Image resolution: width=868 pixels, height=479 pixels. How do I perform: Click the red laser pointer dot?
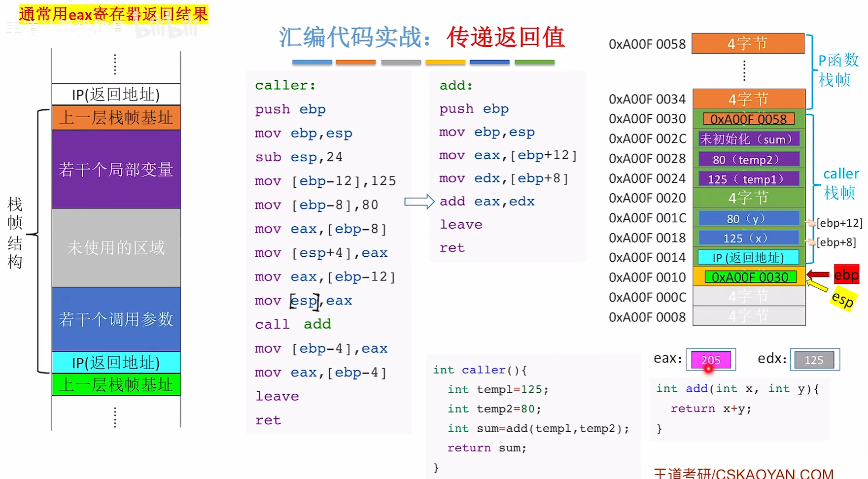pos(709,368)
